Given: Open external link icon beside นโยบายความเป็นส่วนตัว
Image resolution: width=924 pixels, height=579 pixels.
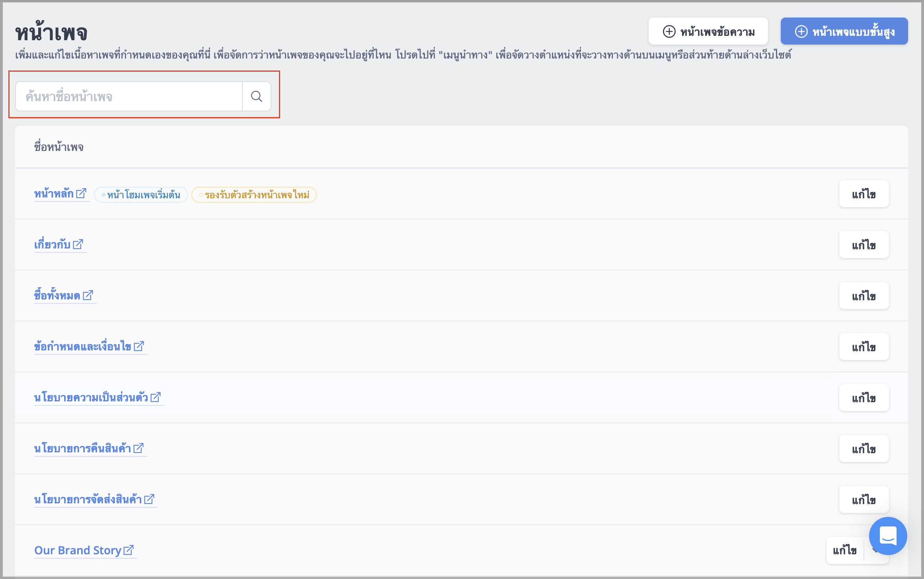Looking at the screenshot, I should pos(156,397).
